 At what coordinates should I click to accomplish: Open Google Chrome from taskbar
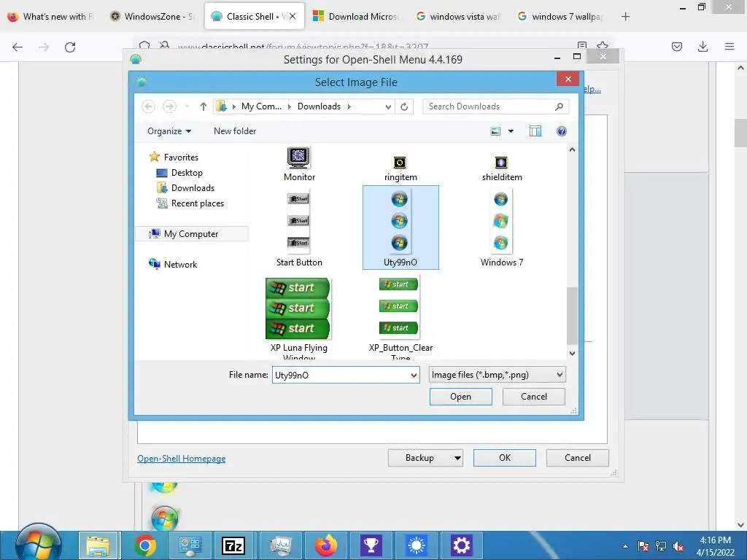[x=145, y=545]
